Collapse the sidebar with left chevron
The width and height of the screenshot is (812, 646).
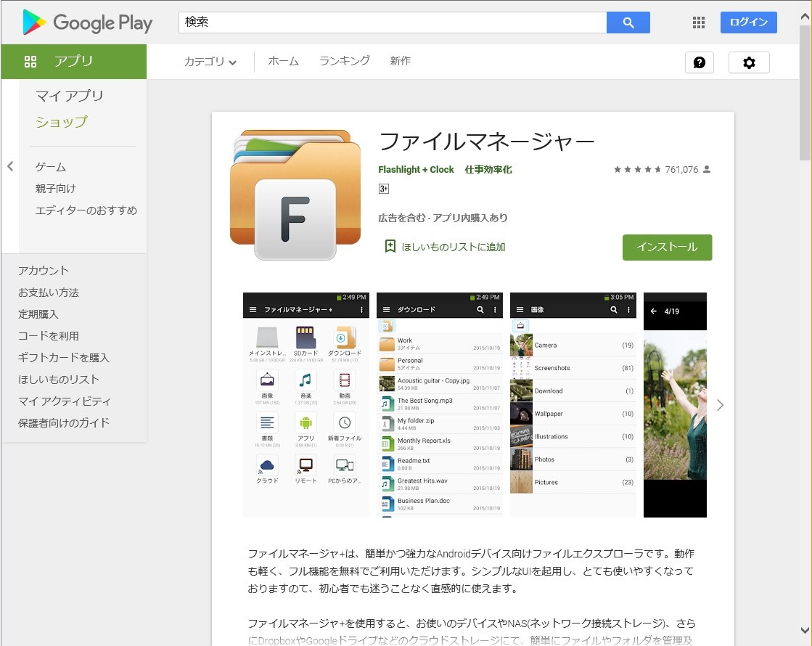pos(10,166)
